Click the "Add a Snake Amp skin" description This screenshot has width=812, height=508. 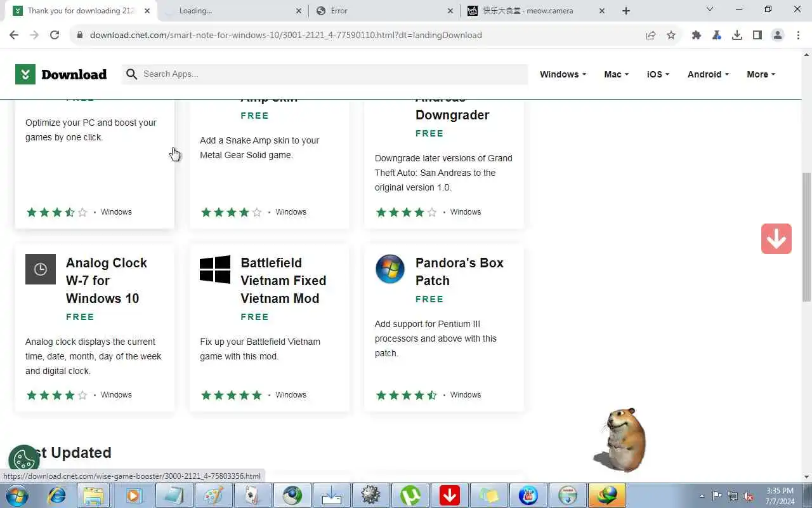point(259,148)
